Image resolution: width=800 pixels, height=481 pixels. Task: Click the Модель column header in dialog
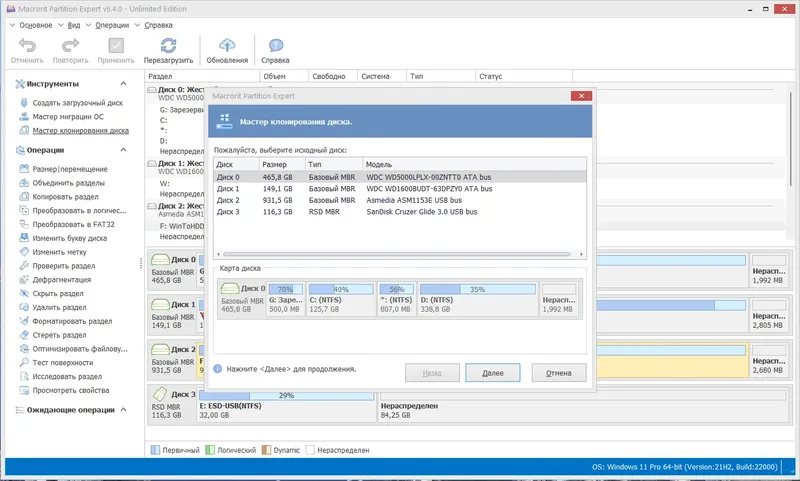(378, 164)
